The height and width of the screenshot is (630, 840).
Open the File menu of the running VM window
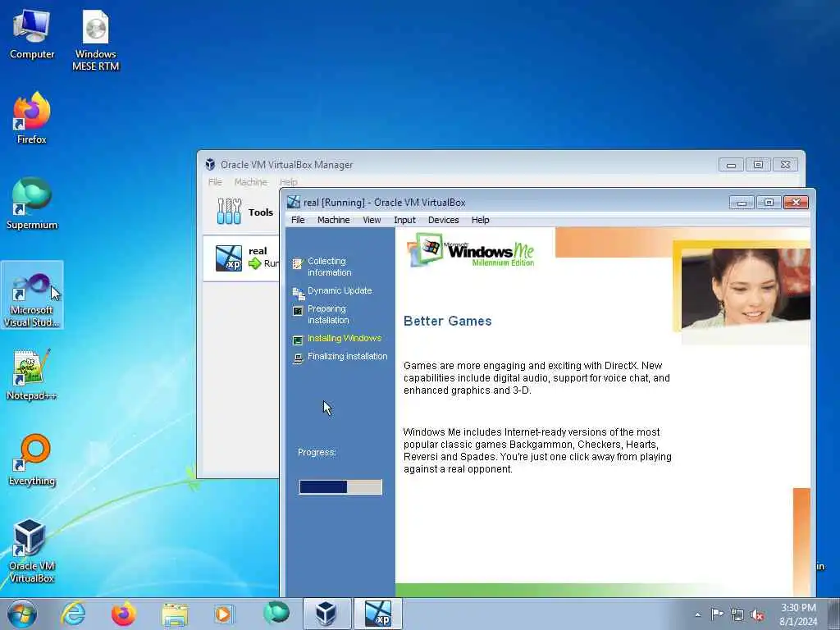pyautogui.click(x=298, y=220)
